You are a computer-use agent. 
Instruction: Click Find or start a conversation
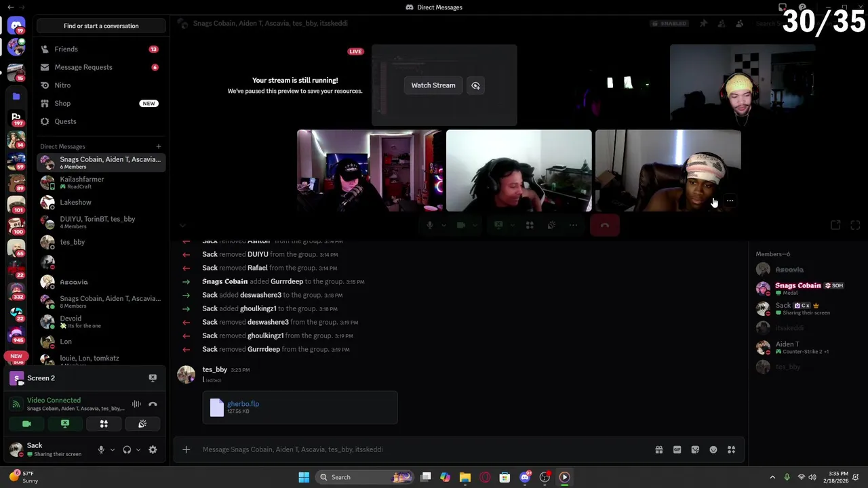[x=101, y=26]
